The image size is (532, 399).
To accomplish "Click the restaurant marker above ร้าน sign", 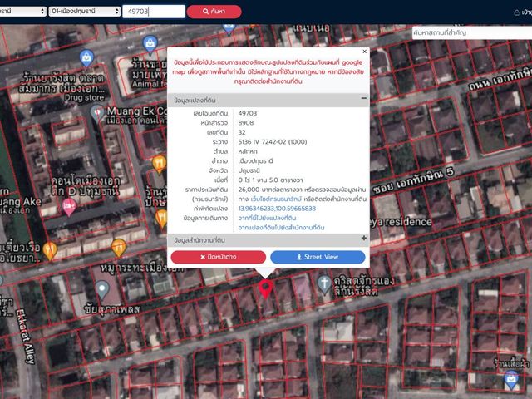I will (159, 164).
